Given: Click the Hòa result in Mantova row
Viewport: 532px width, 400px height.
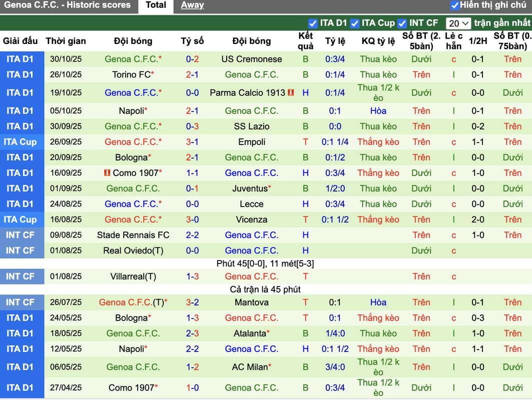Looking at the screenshot, I should coord(378,302).
